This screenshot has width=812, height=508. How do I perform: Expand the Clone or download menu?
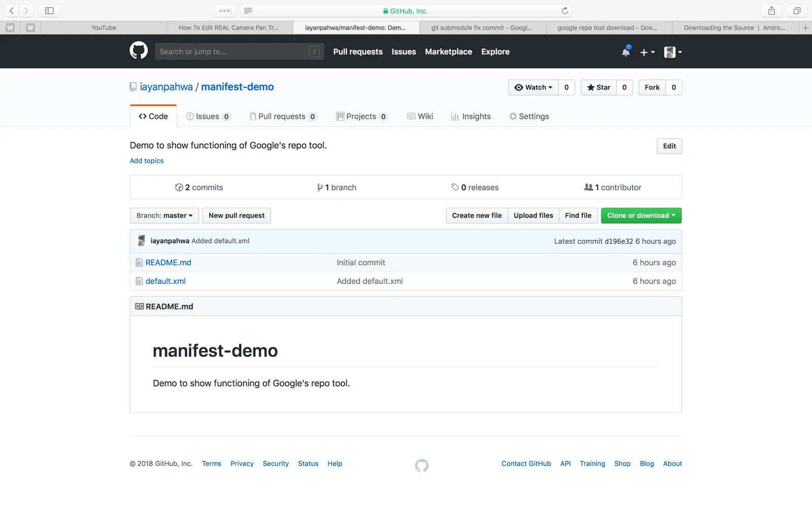pyautogui.click(x=641, y=215)
